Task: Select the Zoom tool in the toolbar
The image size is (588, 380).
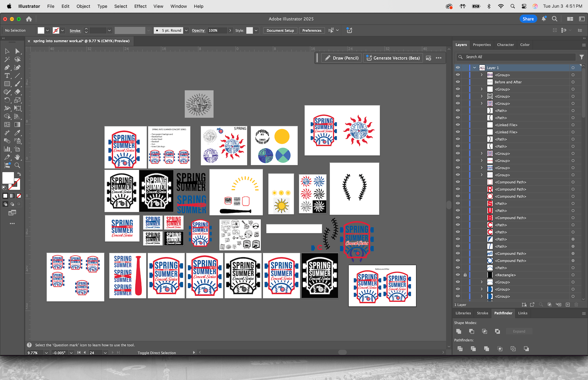Action: (x=17, y=166)
